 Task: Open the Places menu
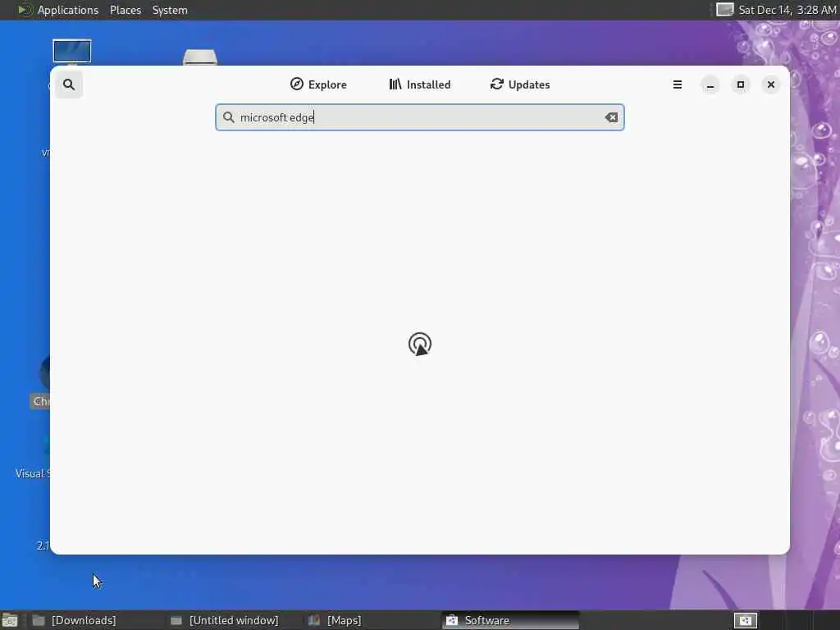point(126,10)
